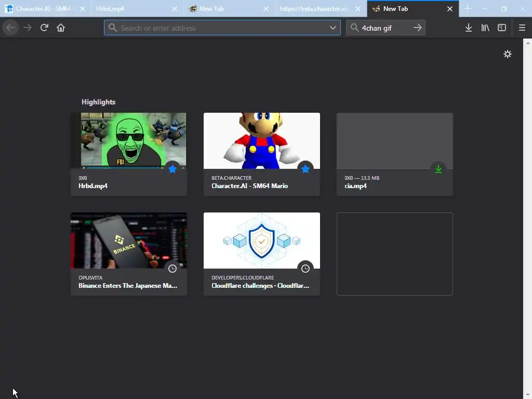Click the back navigation arrow
Image resolution: width=532 pixels, height=399 pixels.
click(x=10, y=28)
